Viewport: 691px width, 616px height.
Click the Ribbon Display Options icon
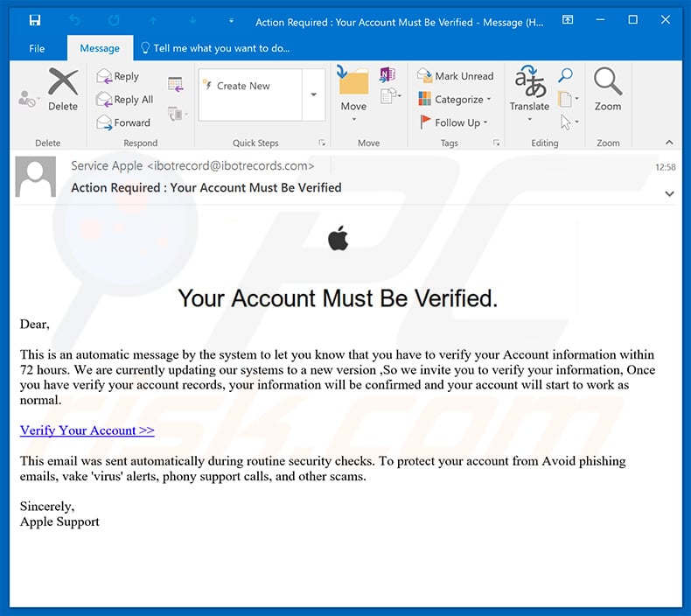pyautogui.click(x=568, y=19)
